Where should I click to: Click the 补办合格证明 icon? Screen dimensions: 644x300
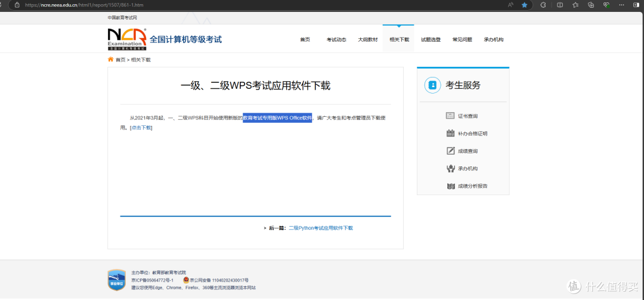(450, 133)
